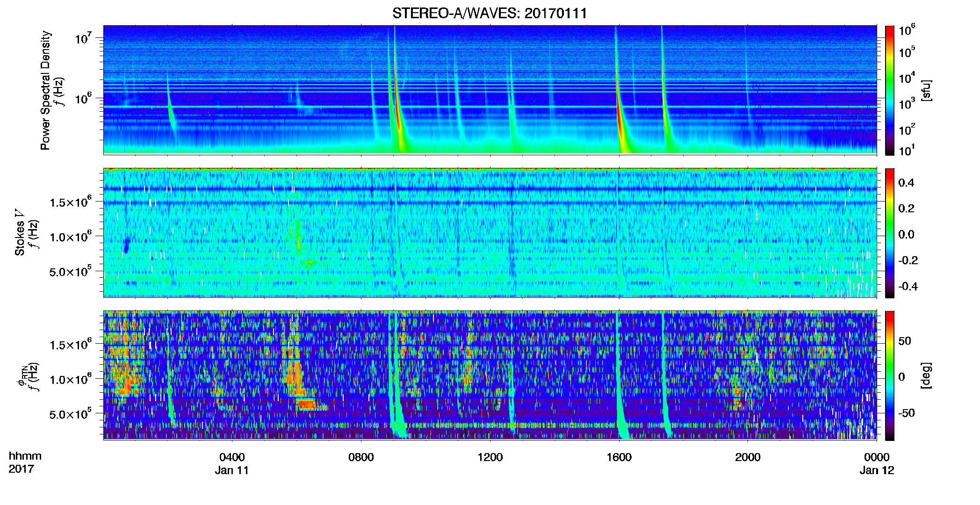This screenshot has width=980, height=505.
Task: Click the 10^1 tick on sfu colorbar
Action: click(907, 150)
